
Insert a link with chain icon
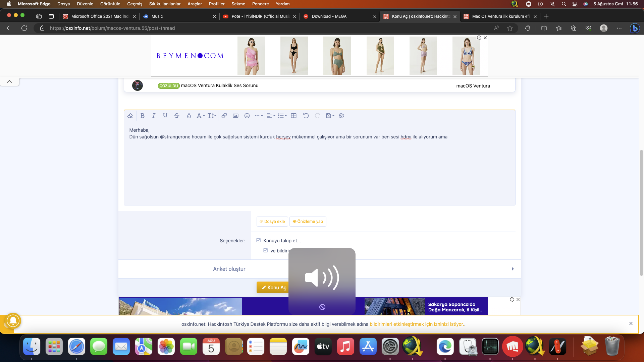click(224, 116)
